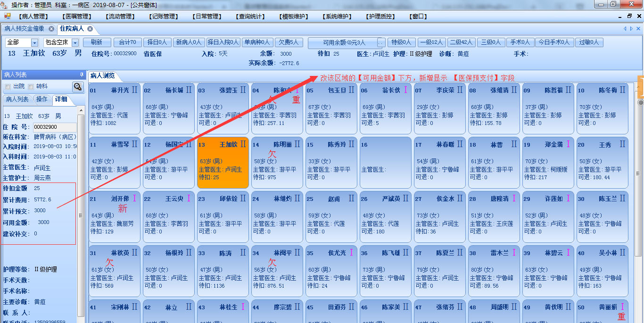The height and width of the screenshot is (323, 644).
Task: Click the 可用余额<0元3人 button
Action: (344, 42)
